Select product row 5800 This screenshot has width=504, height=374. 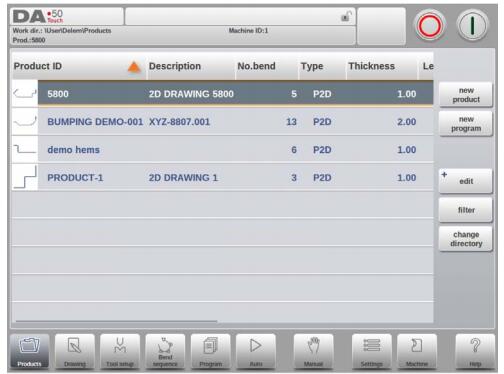click(x=223, y=94)
